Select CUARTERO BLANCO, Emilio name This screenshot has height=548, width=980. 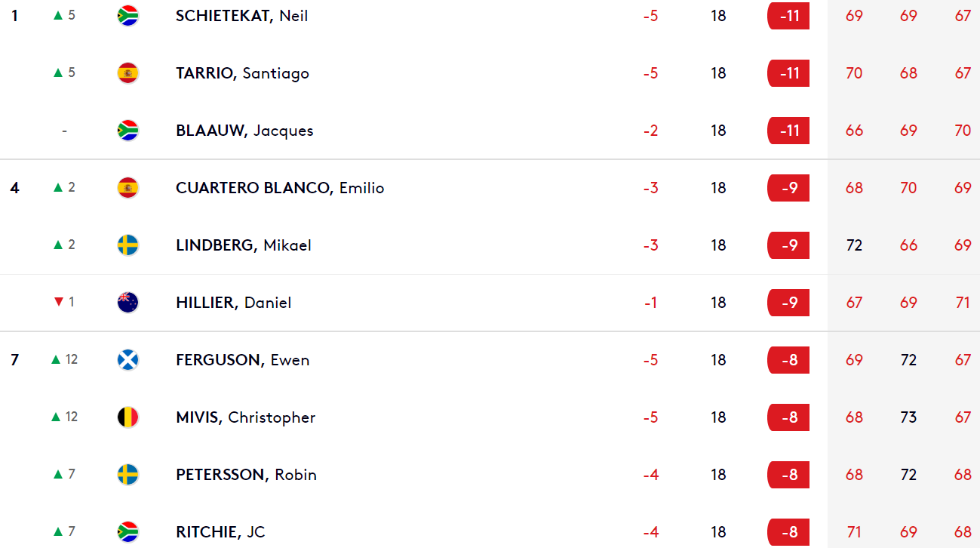coord(280,188)
